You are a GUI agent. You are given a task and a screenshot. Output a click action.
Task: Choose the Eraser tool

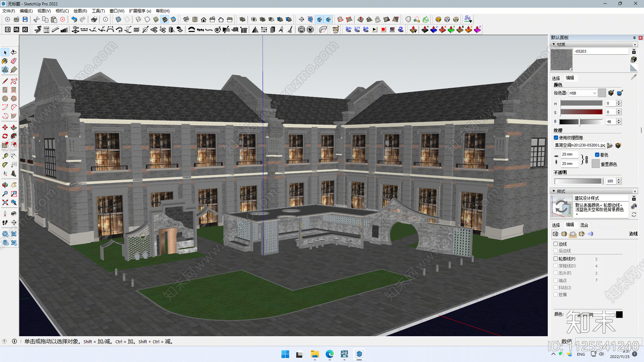tap(14, 61)
